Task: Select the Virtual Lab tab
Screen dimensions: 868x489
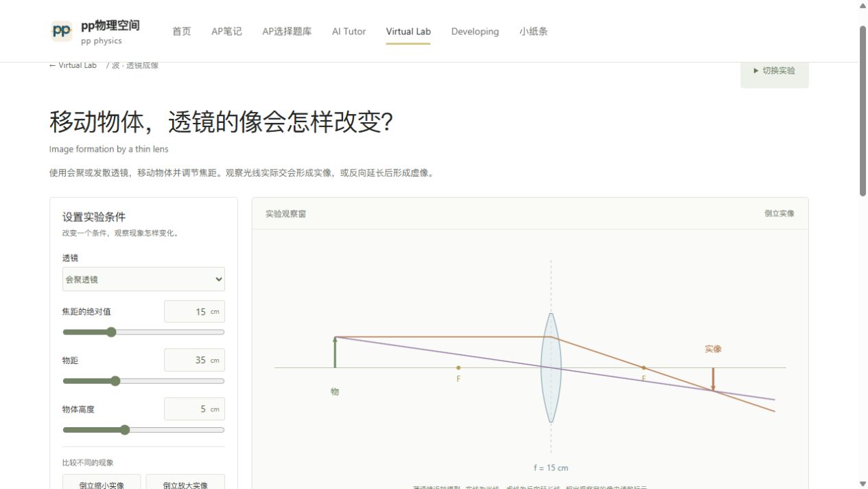Action: pos(408,32)
